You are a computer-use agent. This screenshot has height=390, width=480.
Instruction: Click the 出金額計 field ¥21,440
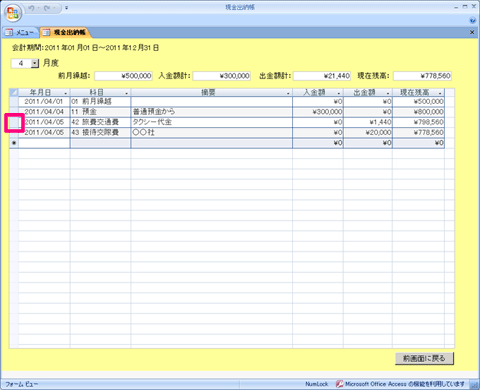[x=322, y=76]
